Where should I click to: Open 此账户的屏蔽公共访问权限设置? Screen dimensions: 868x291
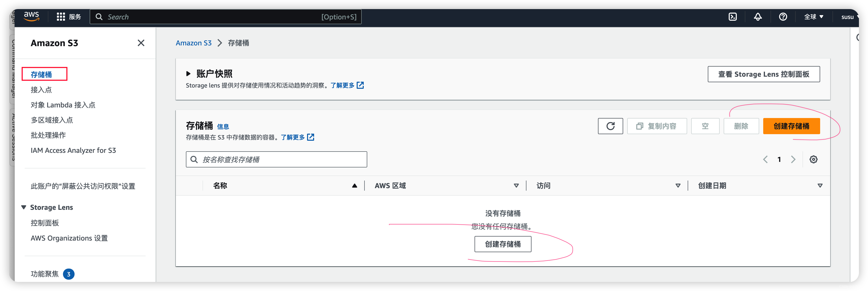click(83, 186)
